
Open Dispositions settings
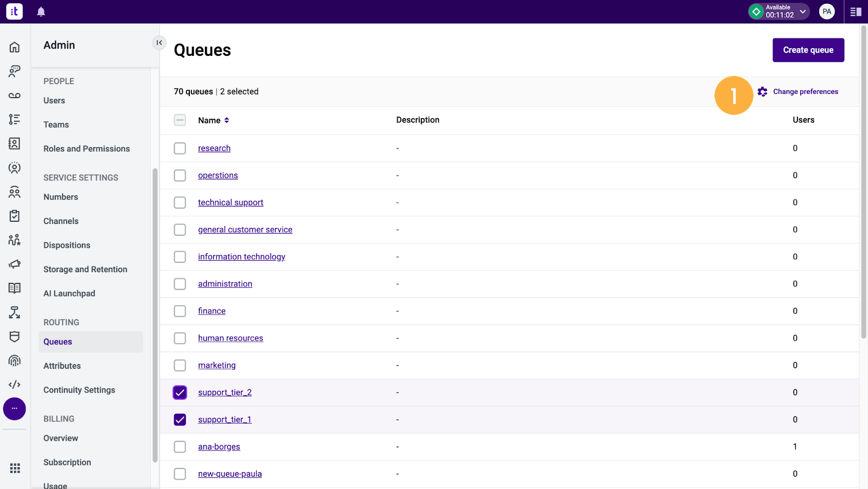(x=67, y=246)
